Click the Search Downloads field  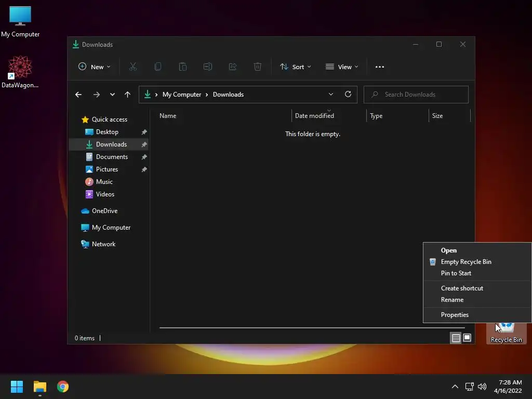416,95
